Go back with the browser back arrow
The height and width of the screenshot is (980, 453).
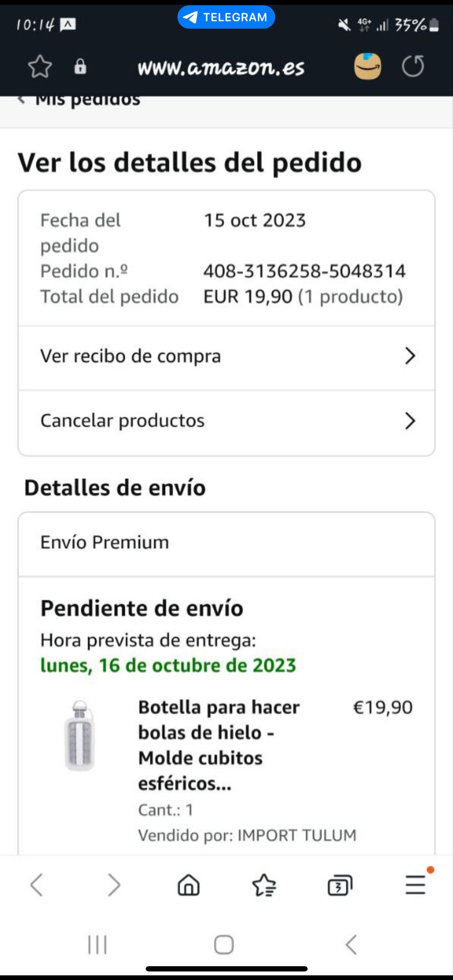(37, 885)
